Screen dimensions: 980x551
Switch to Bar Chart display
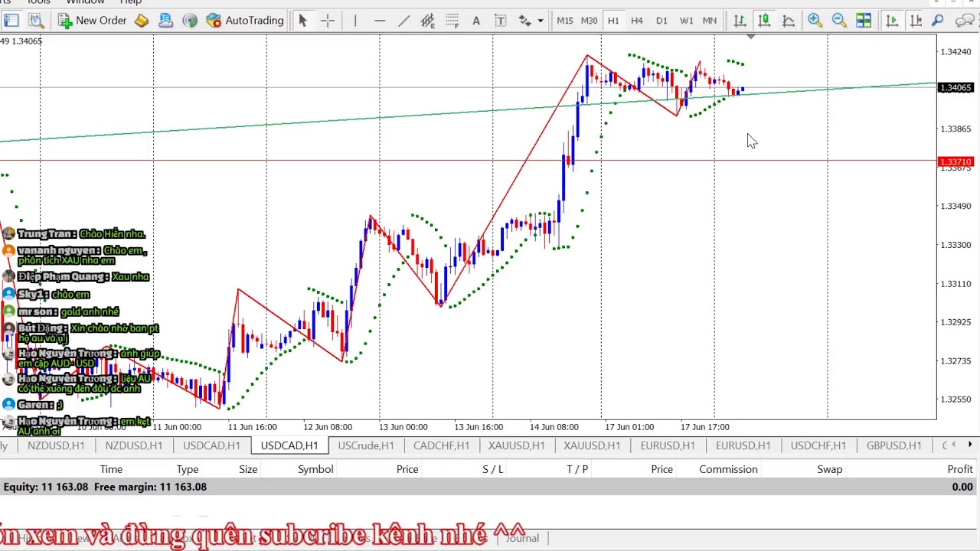(740, 21)
